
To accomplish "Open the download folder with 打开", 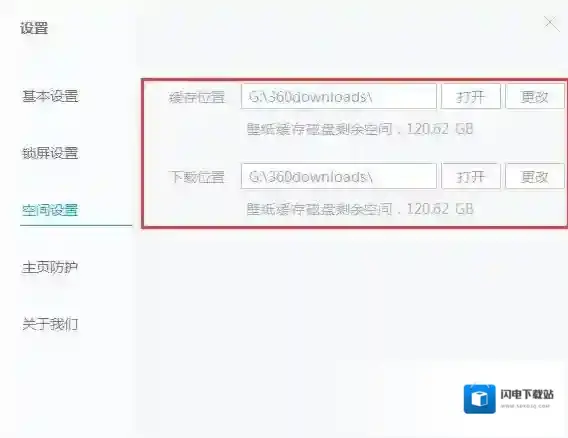I will tap(471, 176).
